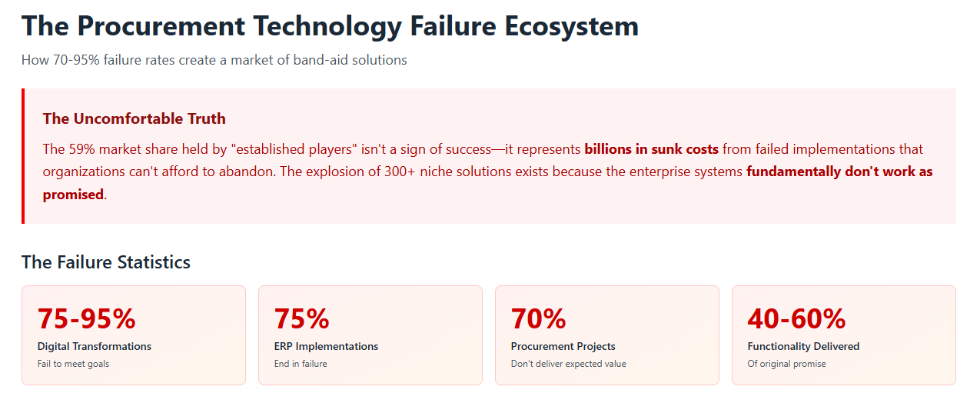The width and height of the screenshot is (980, 403).
Task: Select "The Failure Statistics" section heading
Action: (x=106, y=262)
